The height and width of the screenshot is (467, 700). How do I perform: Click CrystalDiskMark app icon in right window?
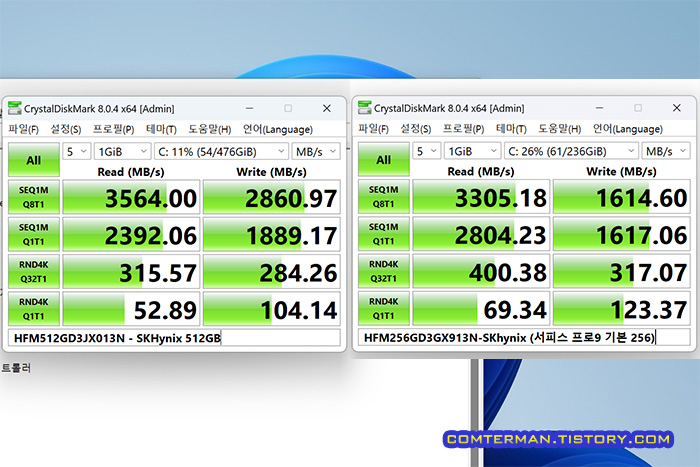click(x=365, y=108)
